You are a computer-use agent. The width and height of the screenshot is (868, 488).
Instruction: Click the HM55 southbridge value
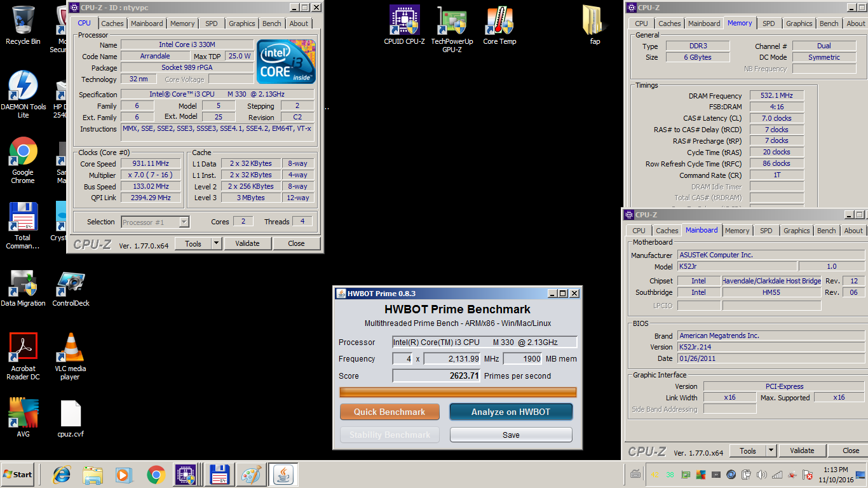(772, 292)
